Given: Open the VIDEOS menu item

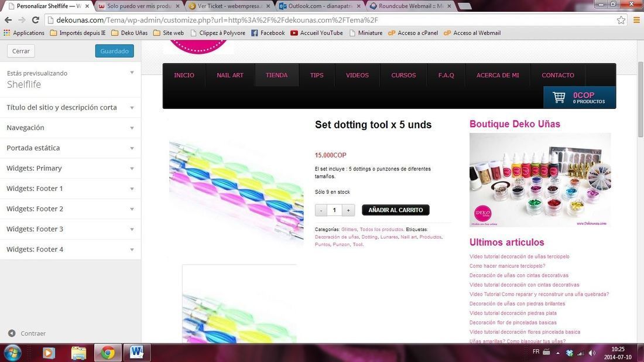Looking at the screenshot, I should [x=357, y=75].
